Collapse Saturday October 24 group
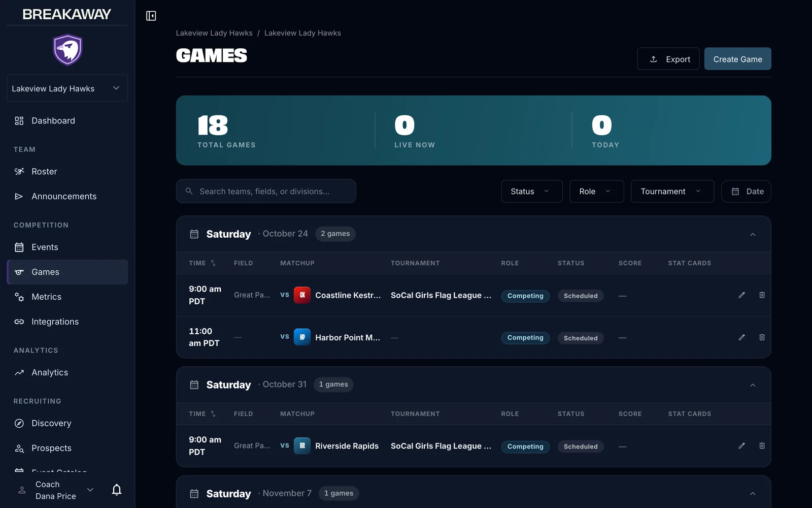812x508 pixels. [x=753, y=234]
